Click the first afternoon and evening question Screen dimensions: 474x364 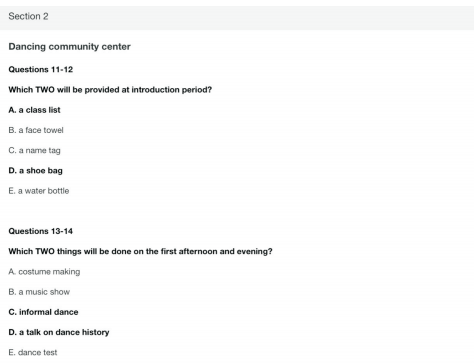[x=140, y=251]
